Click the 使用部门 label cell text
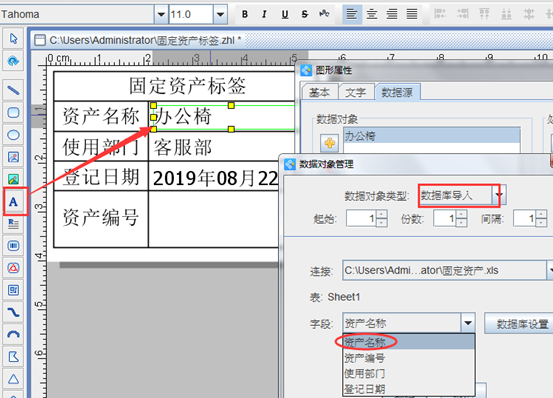 [101, 147]
